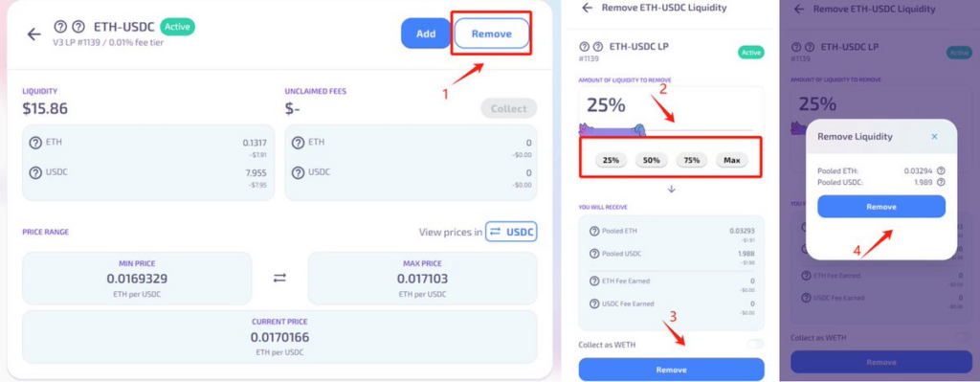Image resolution: width=980 pixels, height=382 pixels.
Task: Click help icon next to Pooled ETH in dialog
Action: 941,170
